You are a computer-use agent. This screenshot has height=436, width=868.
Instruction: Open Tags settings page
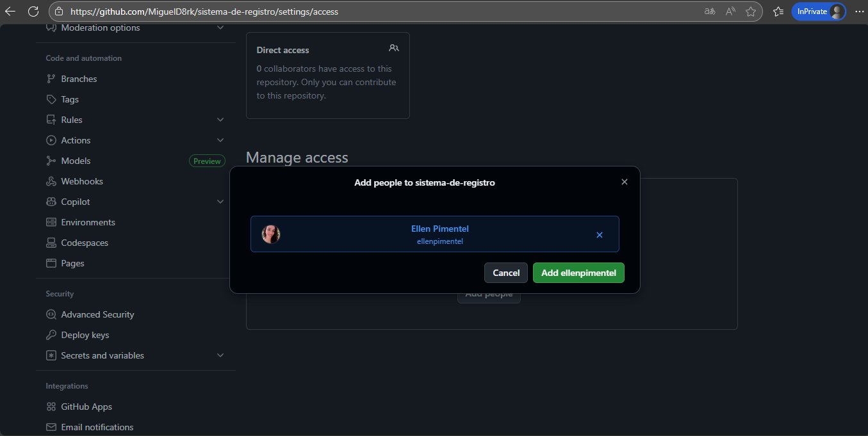(x=70, y=99)
